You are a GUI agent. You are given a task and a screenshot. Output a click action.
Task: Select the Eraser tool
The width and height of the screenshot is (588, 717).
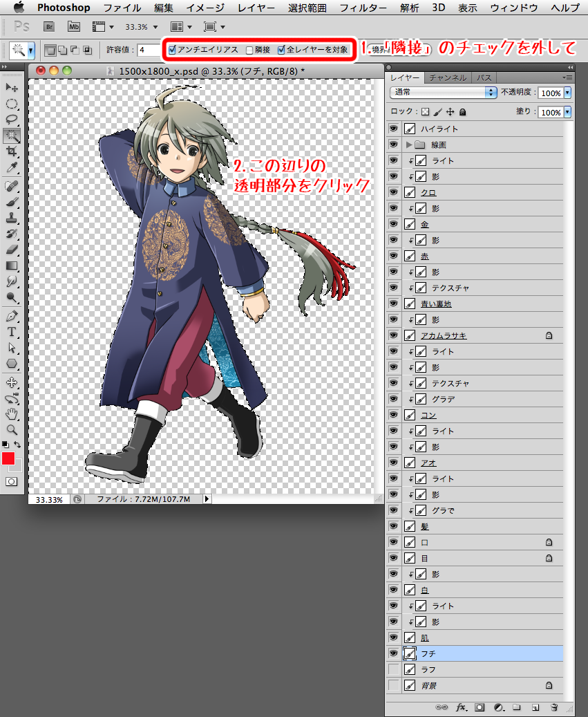pyautogui.click(x=12, y=250)
